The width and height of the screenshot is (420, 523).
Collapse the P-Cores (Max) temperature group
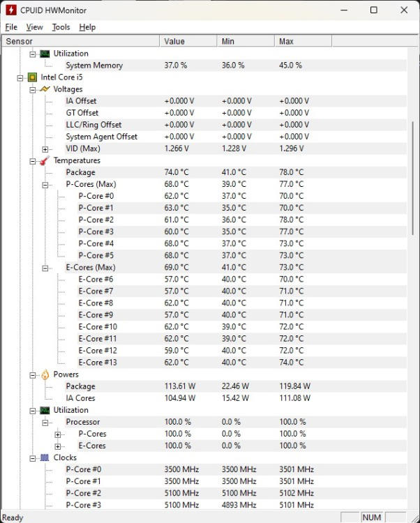pos(45,185)
